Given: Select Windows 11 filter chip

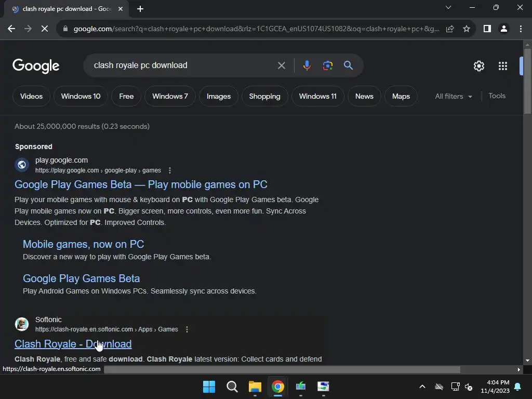Looking at the screenshot, I should point(317,96).
